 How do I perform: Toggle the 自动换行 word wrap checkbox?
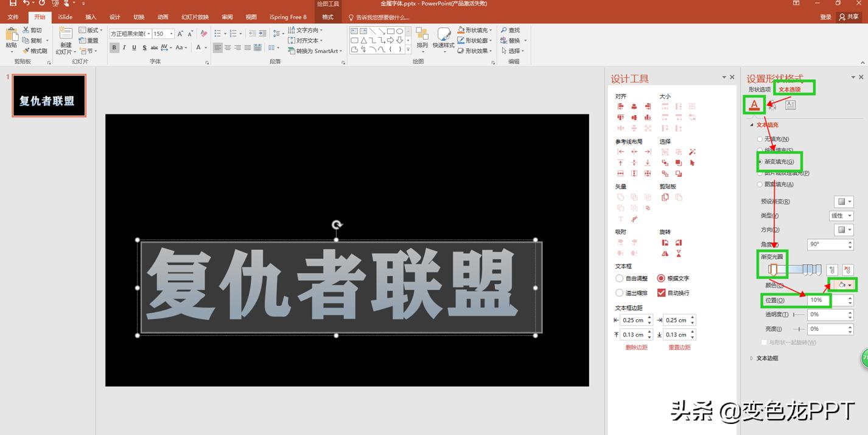661,292
